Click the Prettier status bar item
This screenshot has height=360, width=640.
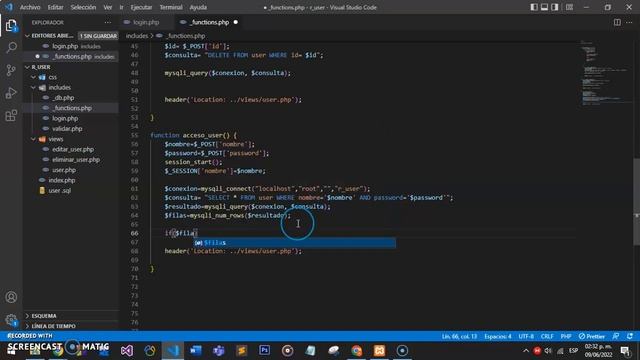(592, 336)
